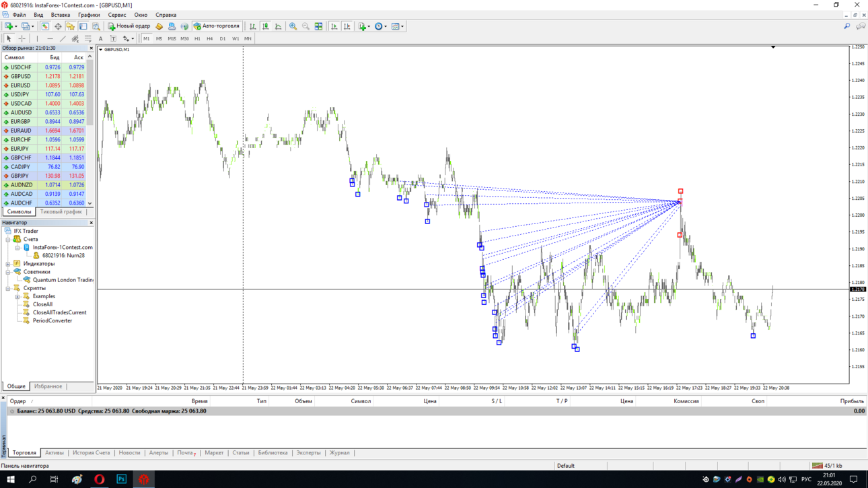Open the Графики menu
This screenshot has height=488, width=868.
89,15
